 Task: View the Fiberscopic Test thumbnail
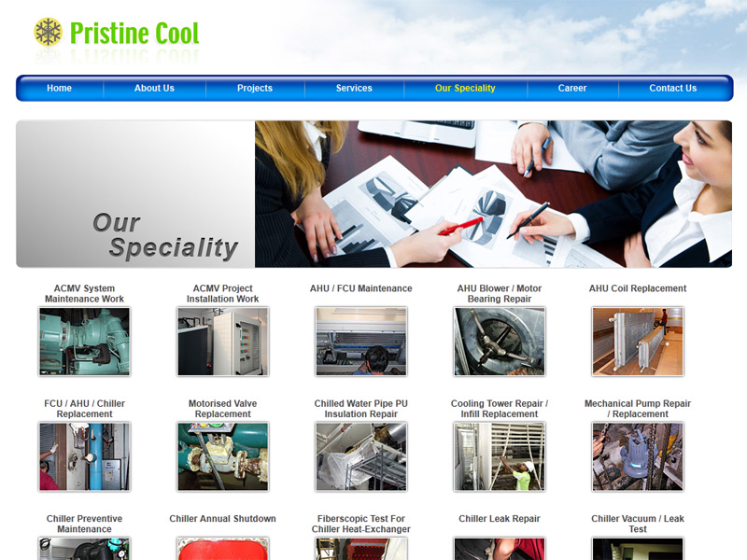(x=361, y=549)
